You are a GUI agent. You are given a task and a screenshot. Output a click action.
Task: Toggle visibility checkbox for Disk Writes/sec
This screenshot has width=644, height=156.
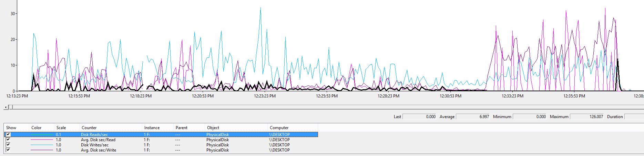[x=8, y=145]
